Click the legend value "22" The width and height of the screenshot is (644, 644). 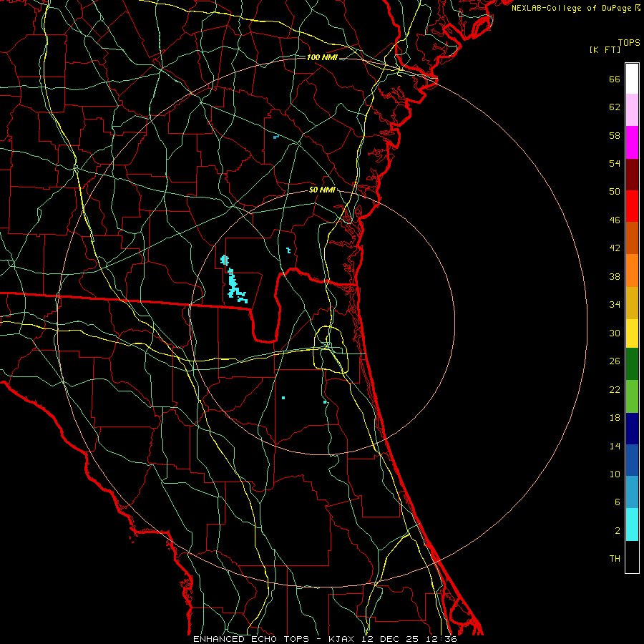[615, 389]
